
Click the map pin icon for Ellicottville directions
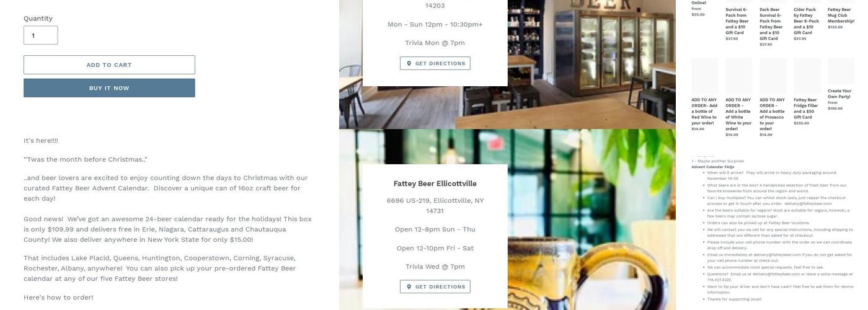pos(409,286)
